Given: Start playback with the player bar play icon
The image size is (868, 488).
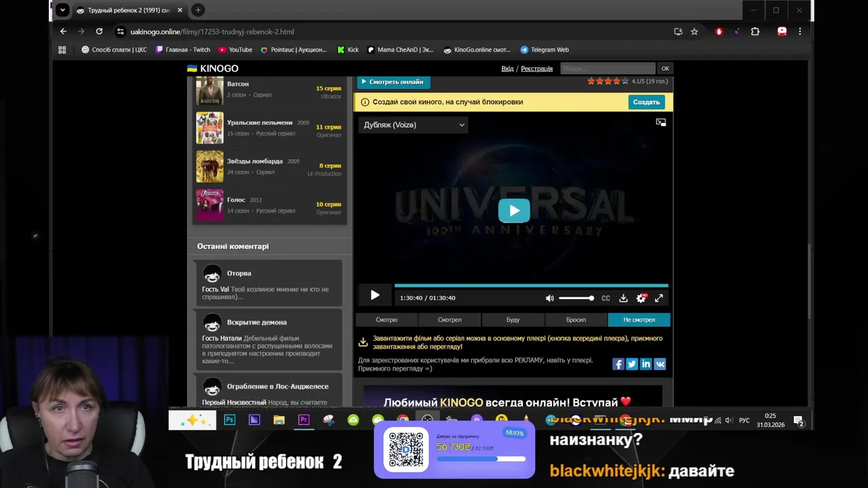Looking at the screenshot, I should [x=375, y=296].
